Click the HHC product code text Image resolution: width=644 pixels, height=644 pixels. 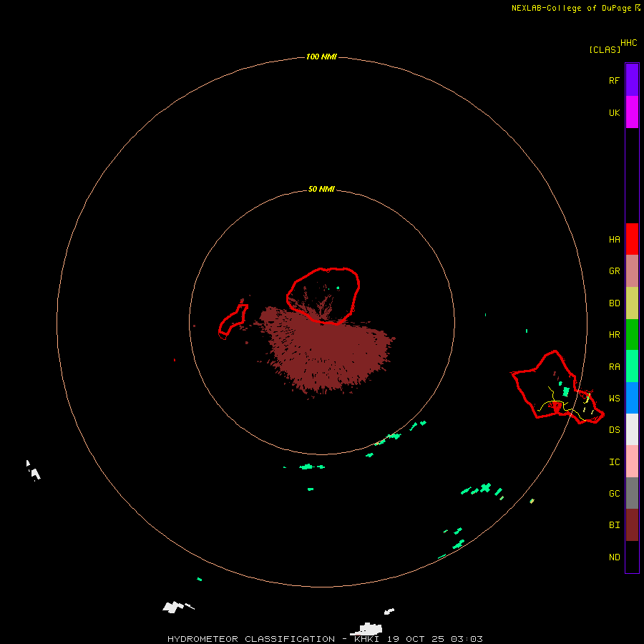(x=628, y=43)
